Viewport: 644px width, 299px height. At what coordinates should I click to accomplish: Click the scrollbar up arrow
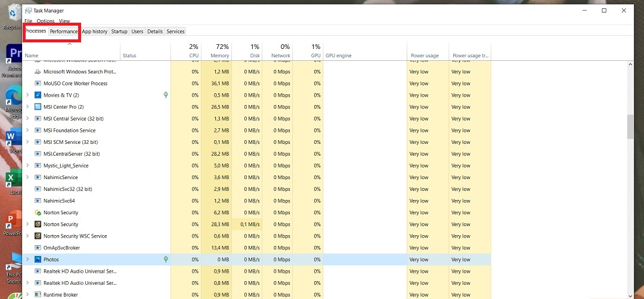[x=630, y=64]
